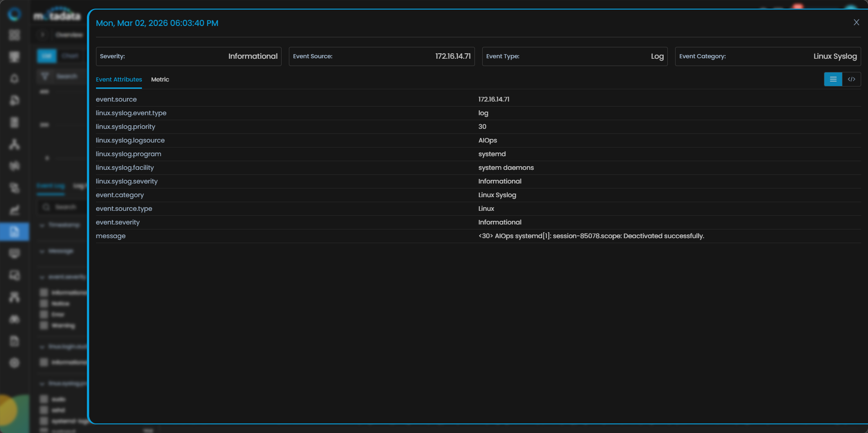The image size is (868, 433).
Task: Switch to the Metric tab
Action: [160, 79]
